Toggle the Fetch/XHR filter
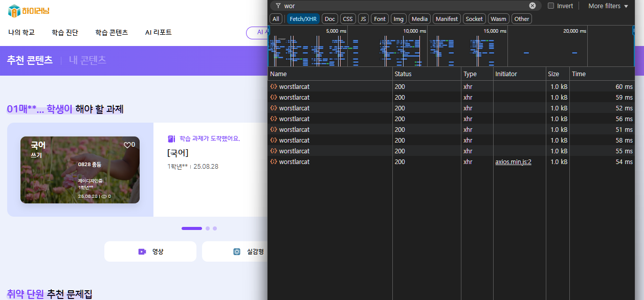644x300 pixels. pos(303,19)
